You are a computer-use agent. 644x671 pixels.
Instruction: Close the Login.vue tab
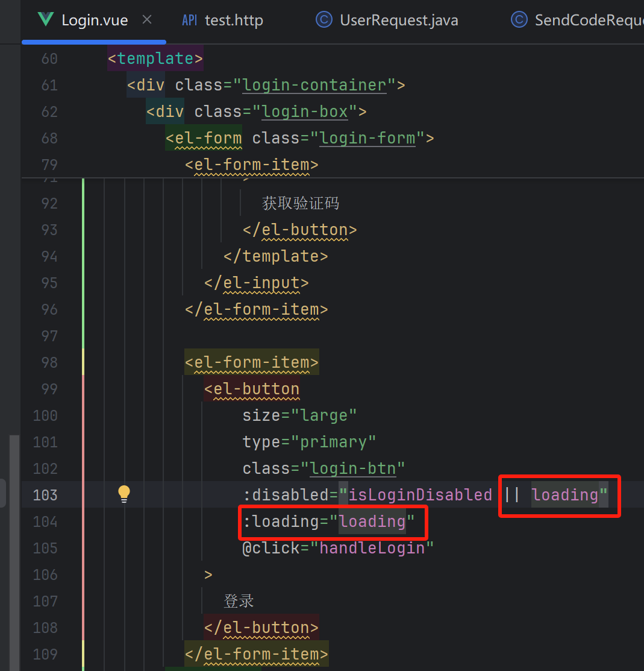point(146,20)
